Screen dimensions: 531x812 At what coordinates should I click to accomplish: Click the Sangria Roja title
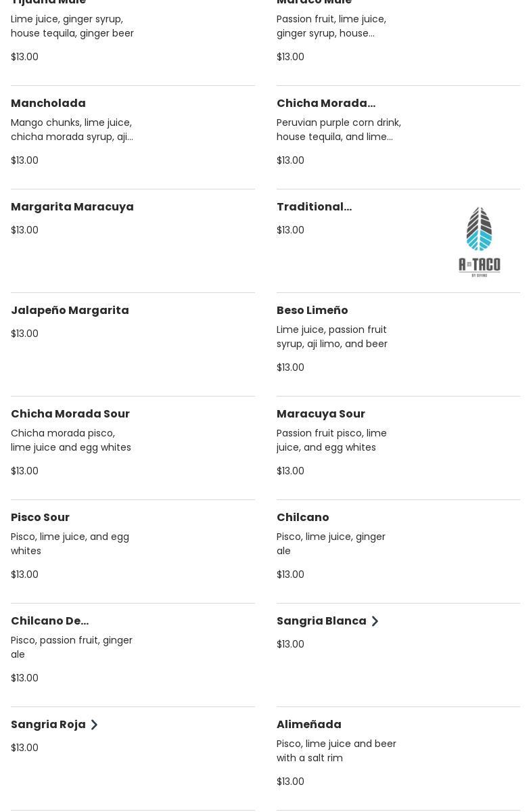point(48,725)
